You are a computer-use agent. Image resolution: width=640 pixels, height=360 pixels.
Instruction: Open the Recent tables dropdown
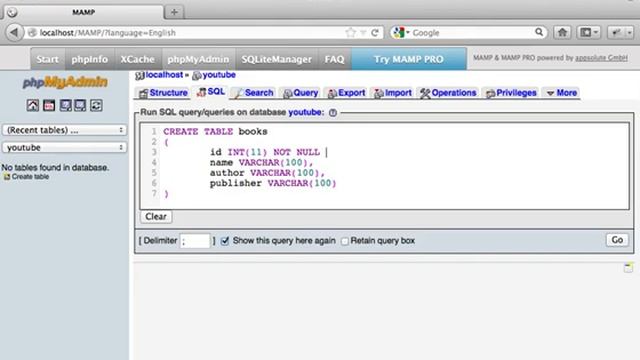tap(64, 130)
